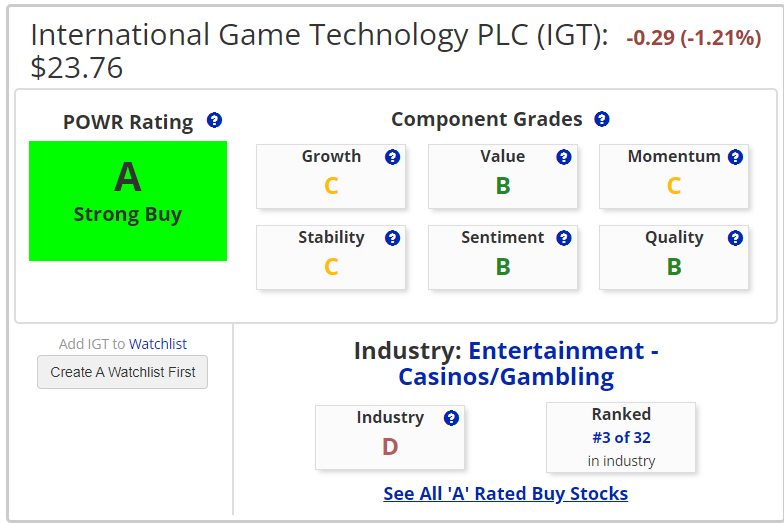Open the Momentum grade help icon
This screenshot has width=784, height=524.
click(736, 157)
